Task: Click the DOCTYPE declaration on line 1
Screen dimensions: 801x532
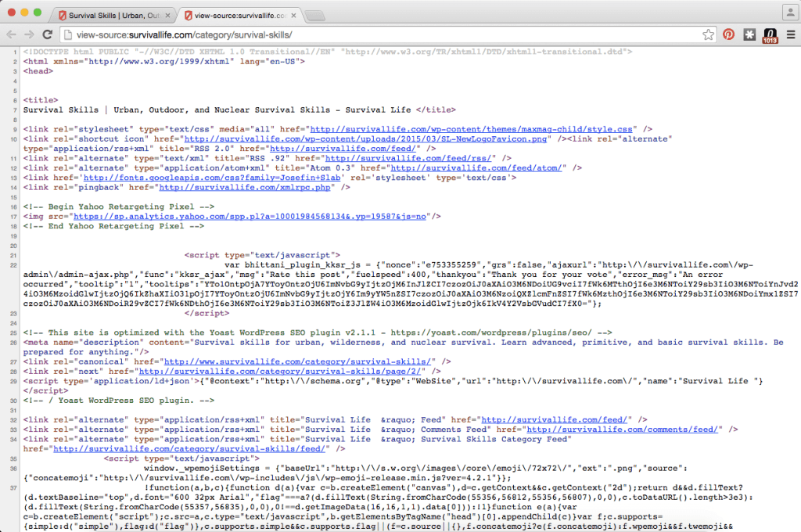Action: [328, 52]
